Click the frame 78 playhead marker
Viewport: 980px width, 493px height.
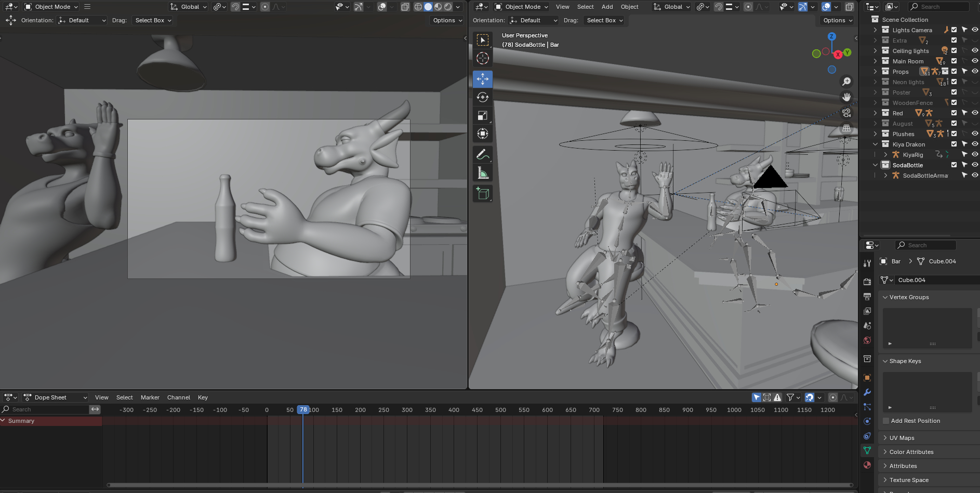pyautogui.click(x=303, y=410)
